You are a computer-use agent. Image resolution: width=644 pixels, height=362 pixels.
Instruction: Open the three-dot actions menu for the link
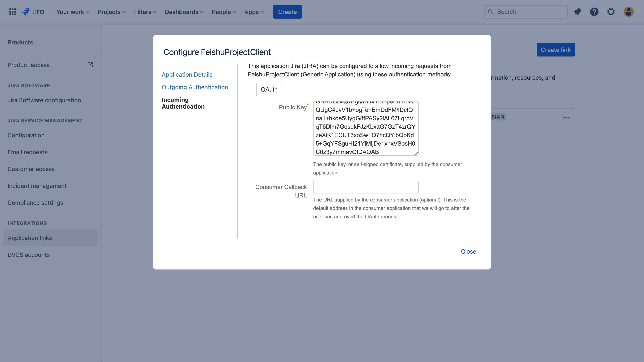[x=566, y=117]
